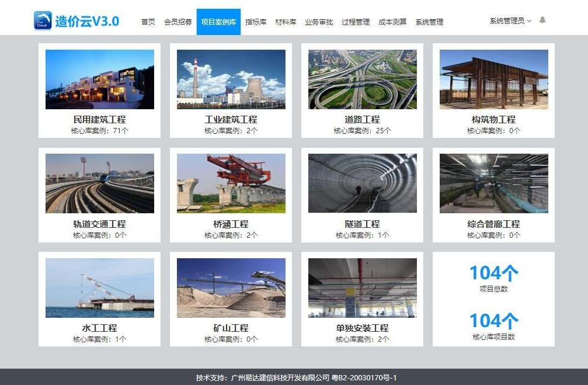Image resolution: width=588 pixels, height=385 pixels.
Task: Open the 系统管理 menu item
Action: pyautogui.click(x=429, y=22)
